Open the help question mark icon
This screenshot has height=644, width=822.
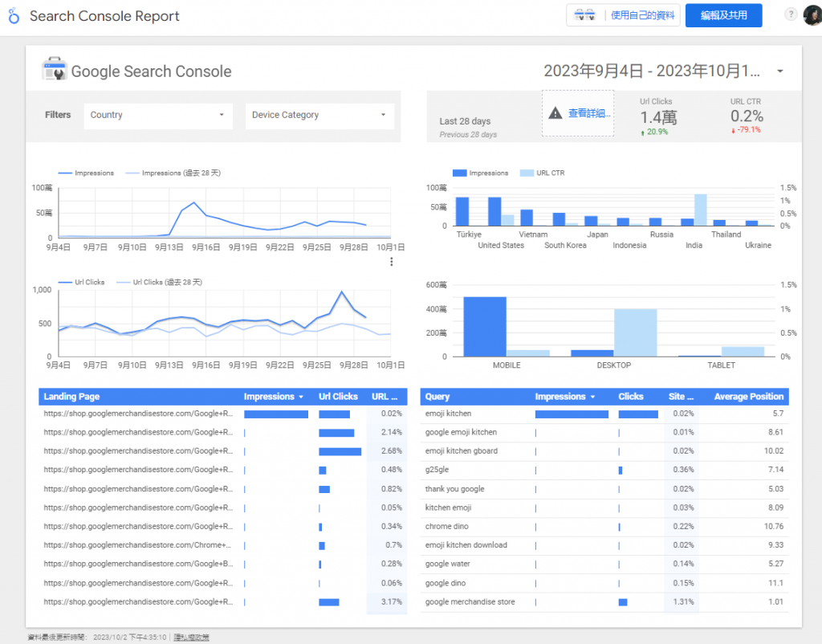[x=791, y=14]
